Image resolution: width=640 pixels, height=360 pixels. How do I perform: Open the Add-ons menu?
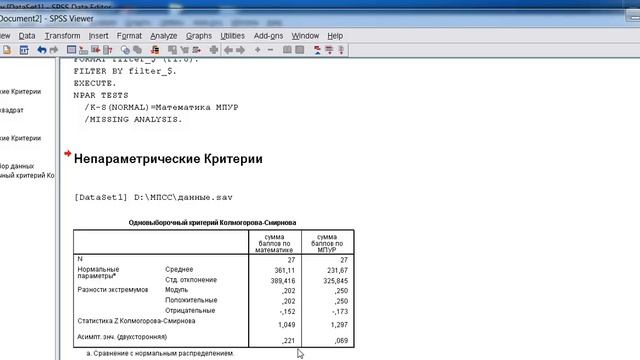(x=268, y=36)
